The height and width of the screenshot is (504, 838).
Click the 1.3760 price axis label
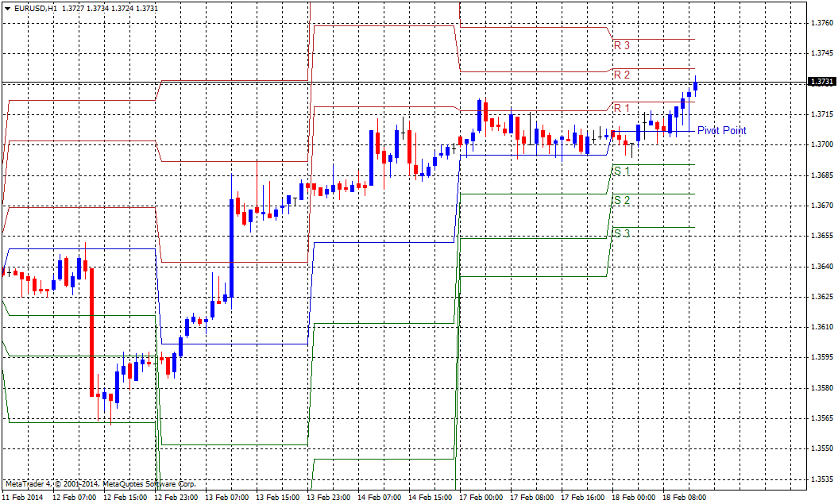[x=822, y=23]
